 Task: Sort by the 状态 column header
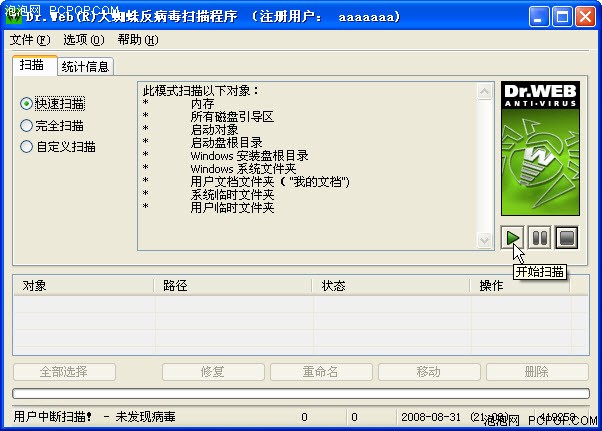391,286
